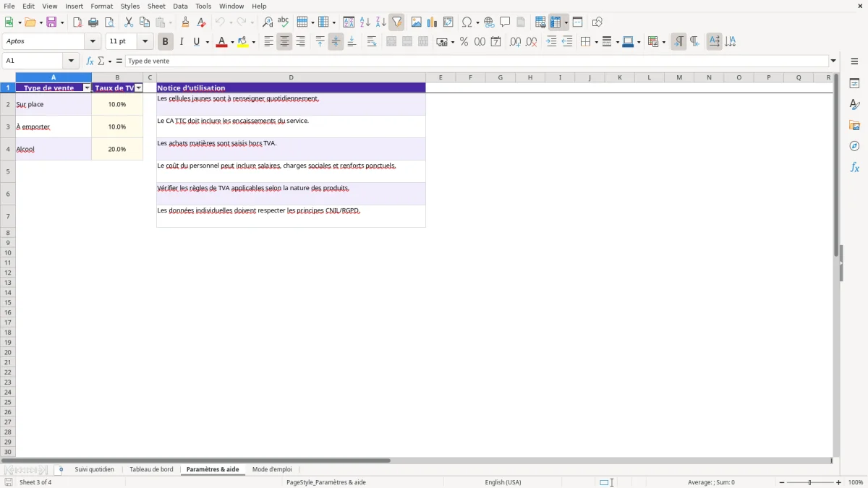
Task: Click the Cut scissors icon
Action: [x=129, y=22]
